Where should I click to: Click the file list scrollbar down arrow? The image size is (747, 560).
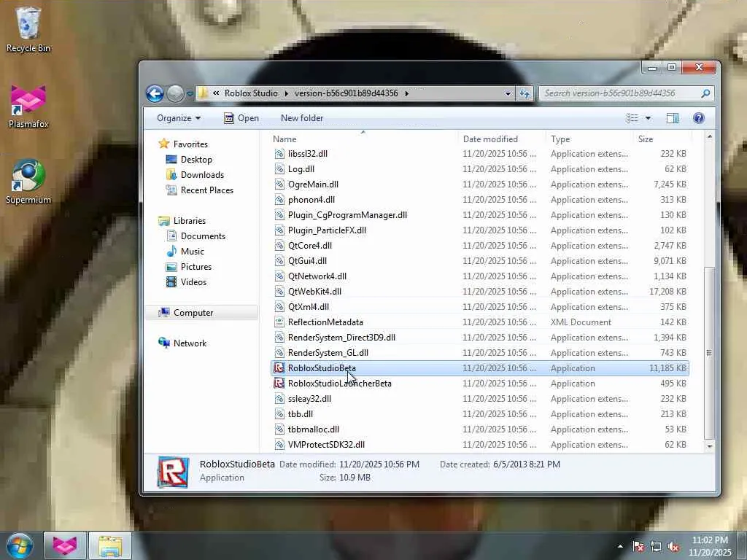coord(709,446)
